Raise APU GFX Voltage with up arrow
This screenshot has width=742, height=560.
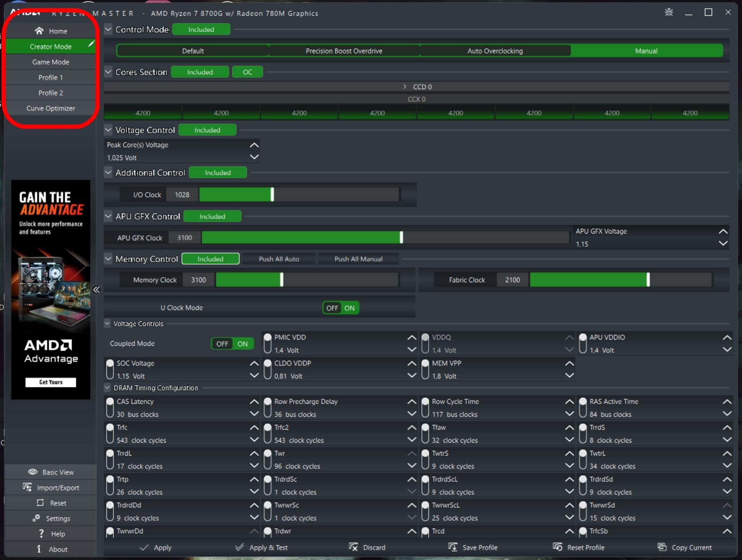(x=723, y=231)
